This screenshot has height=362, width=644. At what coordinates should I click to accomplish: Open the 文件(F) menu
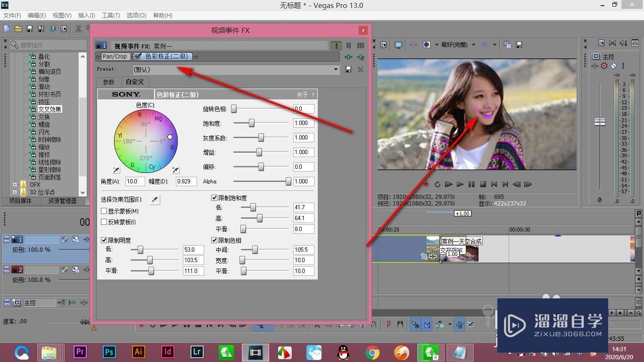(x=12, y=16)
